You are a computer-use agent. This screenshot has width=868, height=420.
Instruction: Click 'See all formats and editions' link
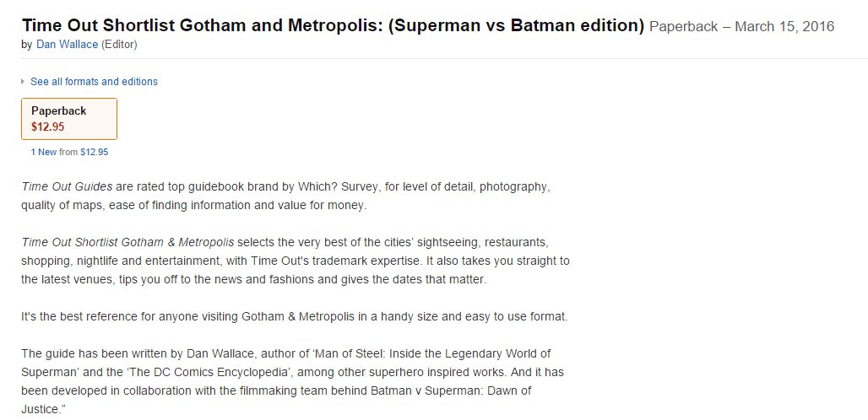[94, 82]
